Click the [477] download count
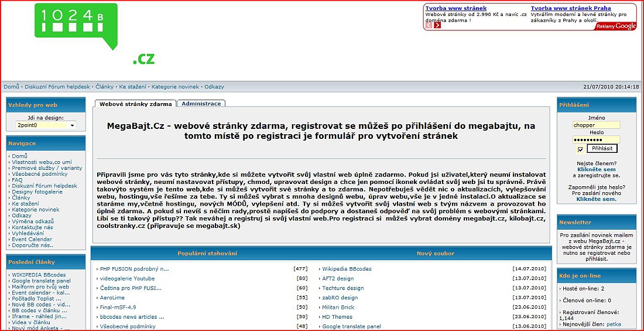This screenshot has height=331, width=644. click(x=300, y=269)
